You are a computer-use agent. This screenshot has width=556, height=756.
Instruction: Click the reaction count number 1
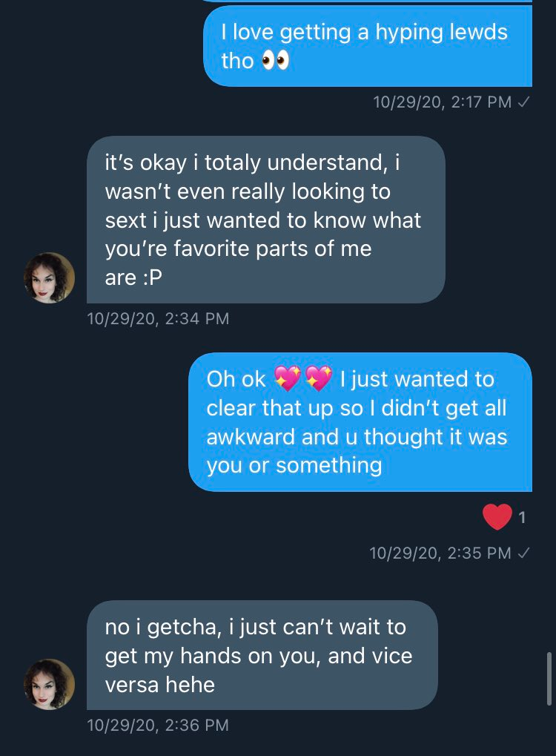(x=522, y=518)
